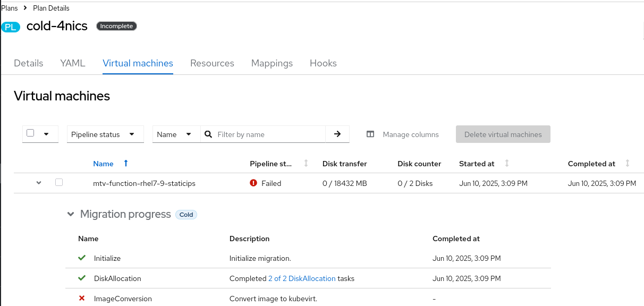Click Completed at column sort icon

click(628, 164)
